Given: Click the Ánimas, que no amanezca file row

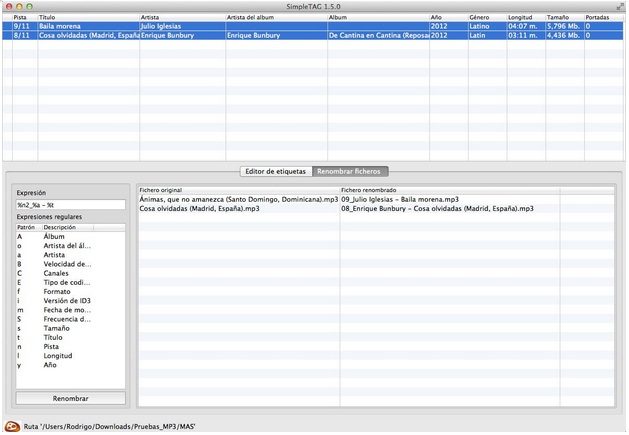Looking at the screenshot, I should coord(238,200).
